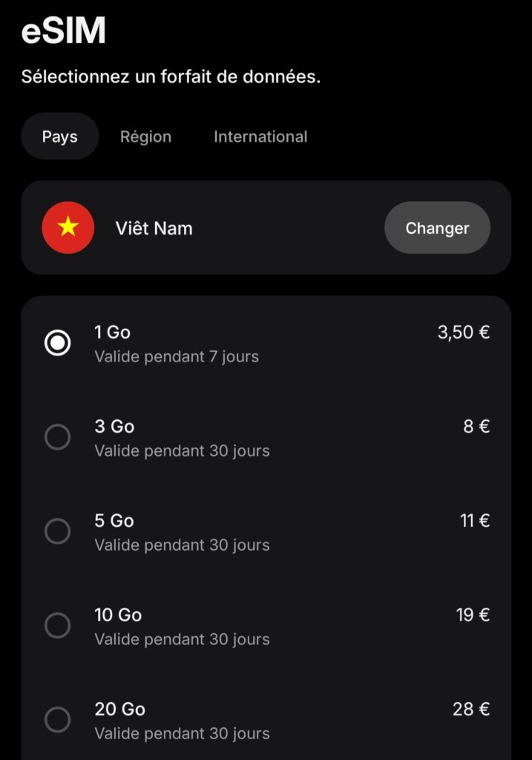This screenshot has width=532, height=760.
Task: Select the 10 Go plan radio button
Action: pos(58,626)
